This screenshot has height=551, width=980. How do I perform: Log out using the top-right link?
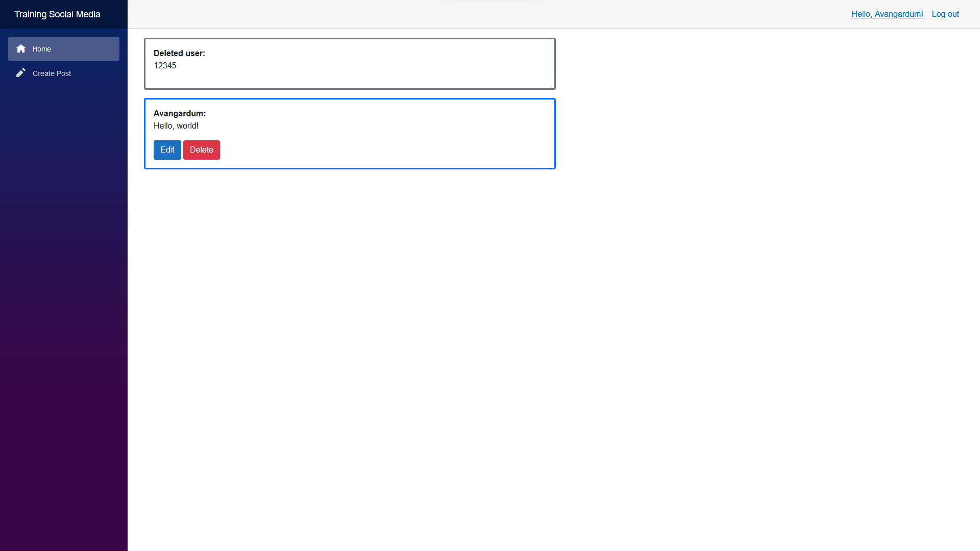[x=945, y=14]
